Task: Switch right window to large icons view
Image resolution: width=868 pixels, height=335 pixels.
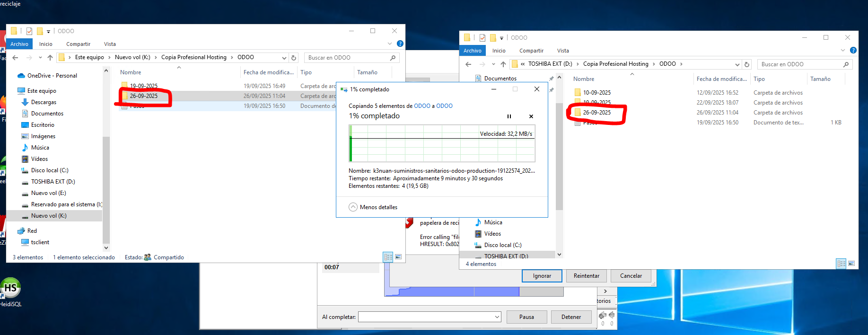Action: (851, 264)
